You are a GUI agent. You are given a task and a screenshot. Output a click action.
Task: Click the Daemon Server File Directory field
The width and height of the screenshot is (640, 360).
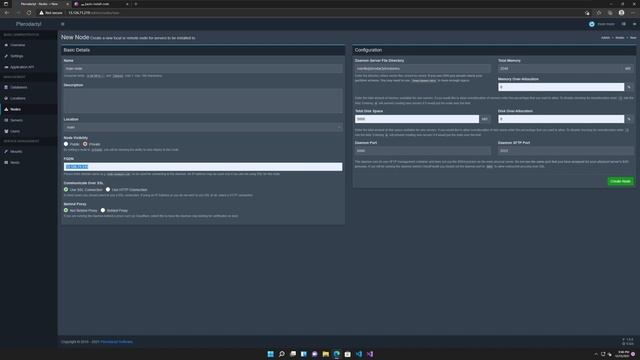[422, 69]
